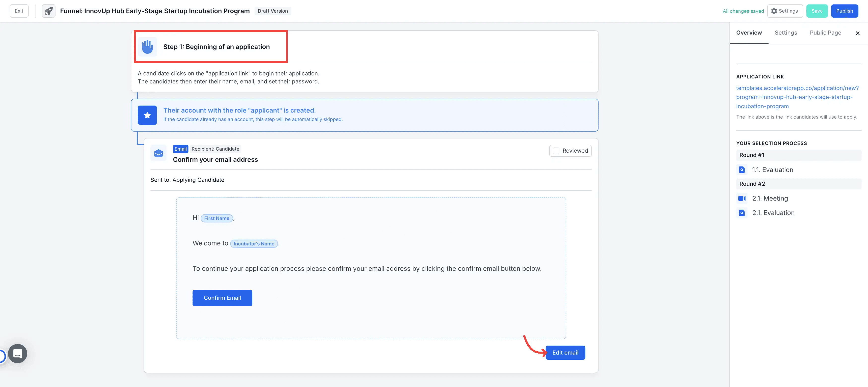Click the Exit button
The width and height of the screenshot is (868, 387).
coord(19,11)
